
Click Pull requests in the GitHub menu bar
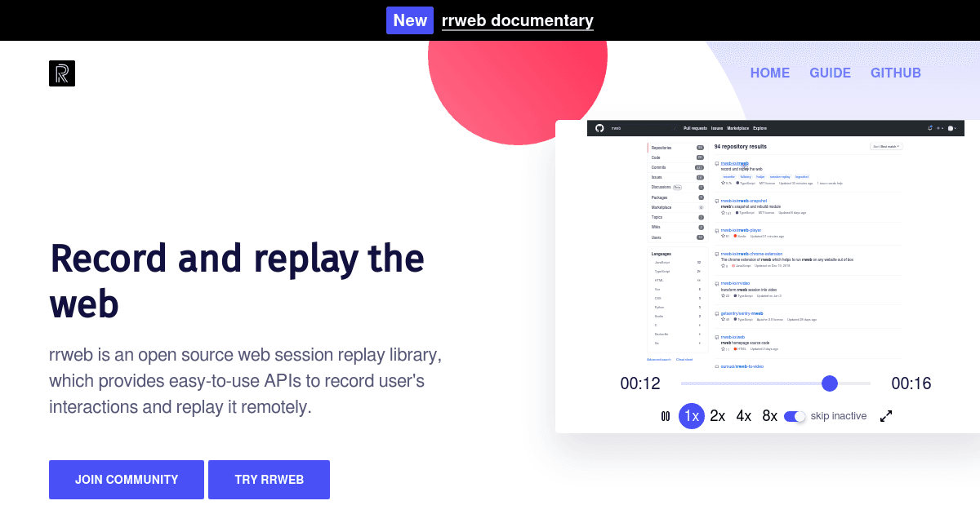click(695, 128)
